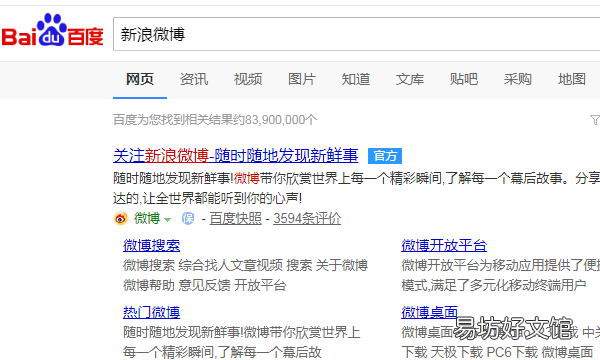Open the 百度快照 link

236,218
